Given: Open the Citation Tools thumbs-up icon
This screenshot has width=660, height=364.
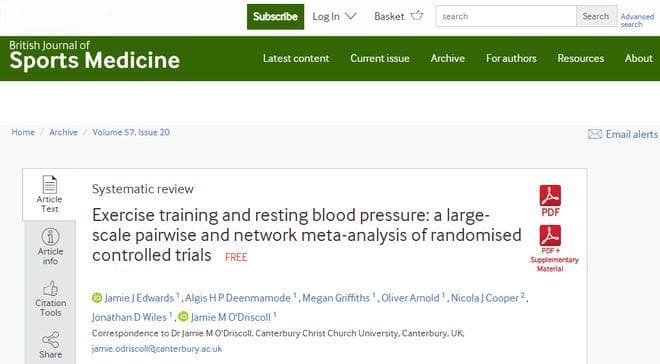Looking at the screenshot, I should tap(51, 289).
